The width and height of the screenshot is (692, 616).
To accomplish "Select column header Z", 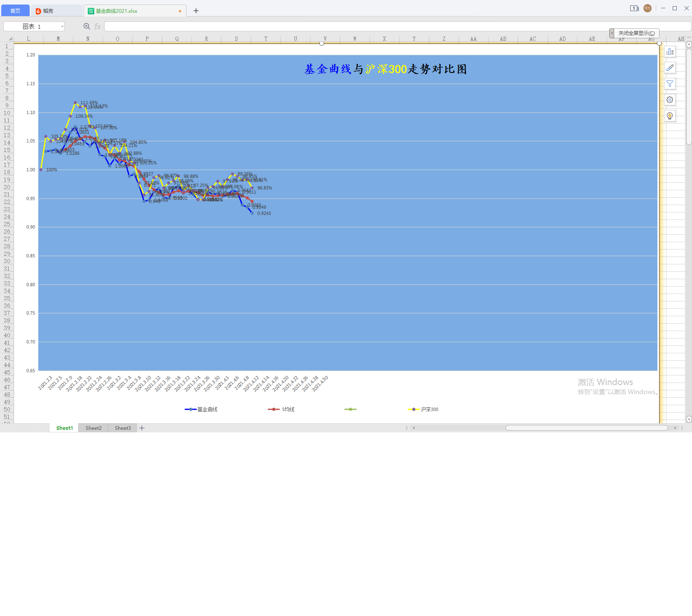I will pyautogui.click(x=444, y=39).
